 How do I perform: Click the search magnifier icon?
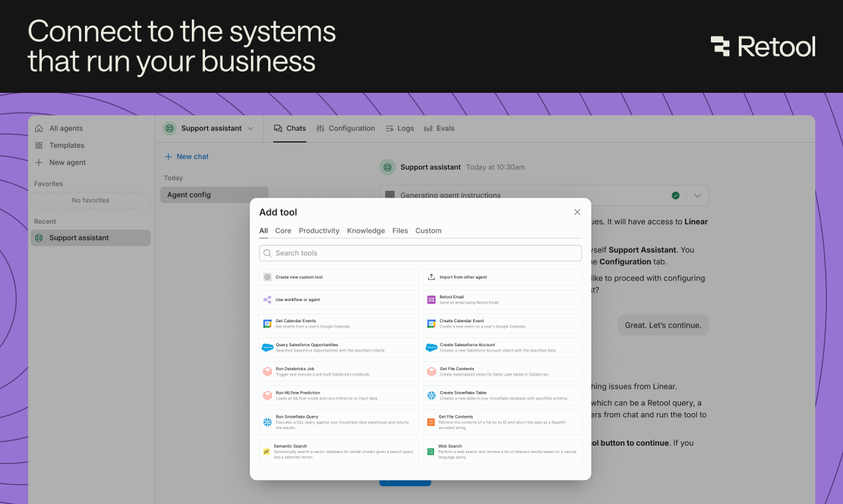click(x=268, y=253)
